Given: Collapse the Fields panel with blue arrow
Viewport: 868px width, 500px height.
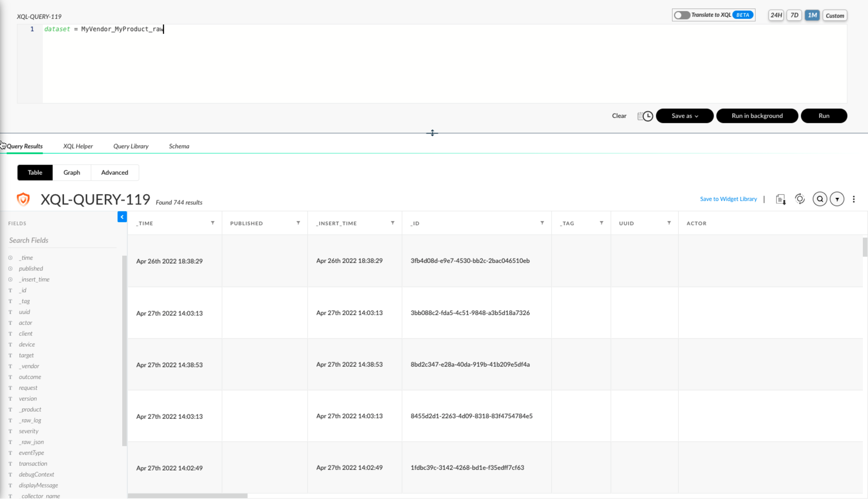Looking at the screenshot, I should click(x=122, y=217).
